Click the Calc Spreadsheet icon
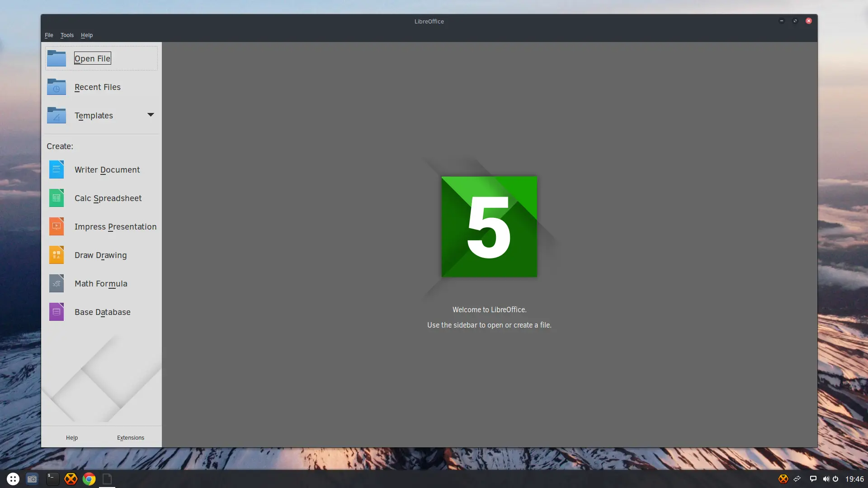The image size is (868, 488). click(x=57, y=198)
